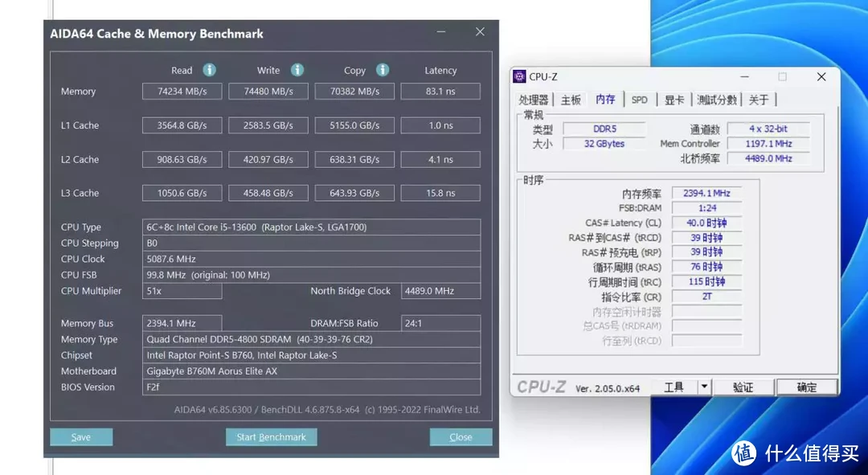Screen dimensions: 868x475
Task: Click the CPU Multiplier value 51x
Action: click(182, 291)
